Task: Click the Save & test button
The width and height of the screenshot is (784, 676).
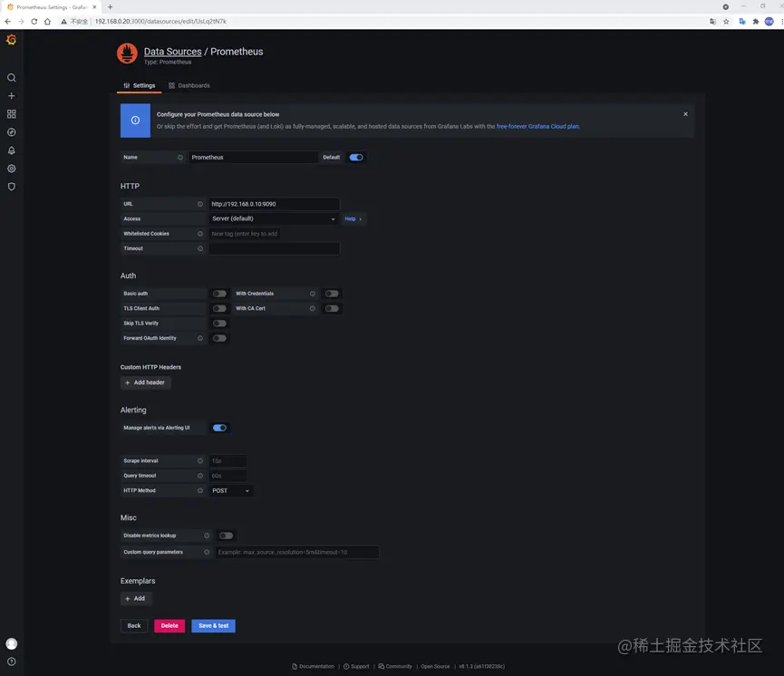Action: [x=214, y=626]
